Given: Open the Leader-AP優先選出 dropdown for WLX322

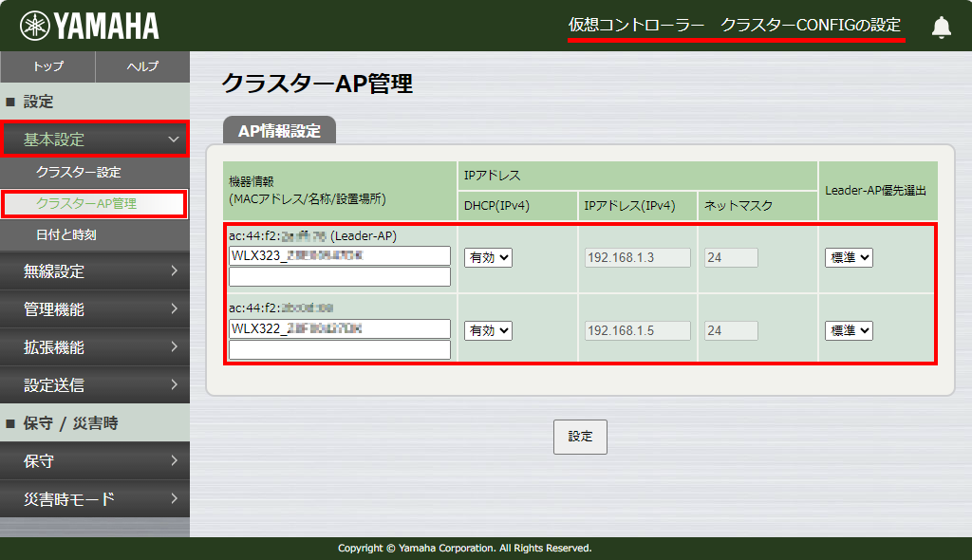Looking at the screenshot, I should pyautogui.click(x=848, y=331).
